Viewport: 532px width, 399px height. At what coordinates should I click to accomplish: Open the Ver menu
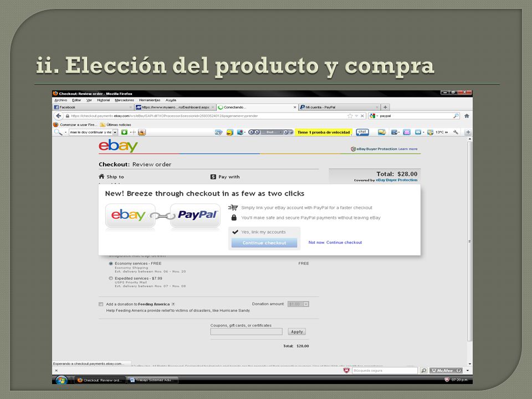click(89, 100)
